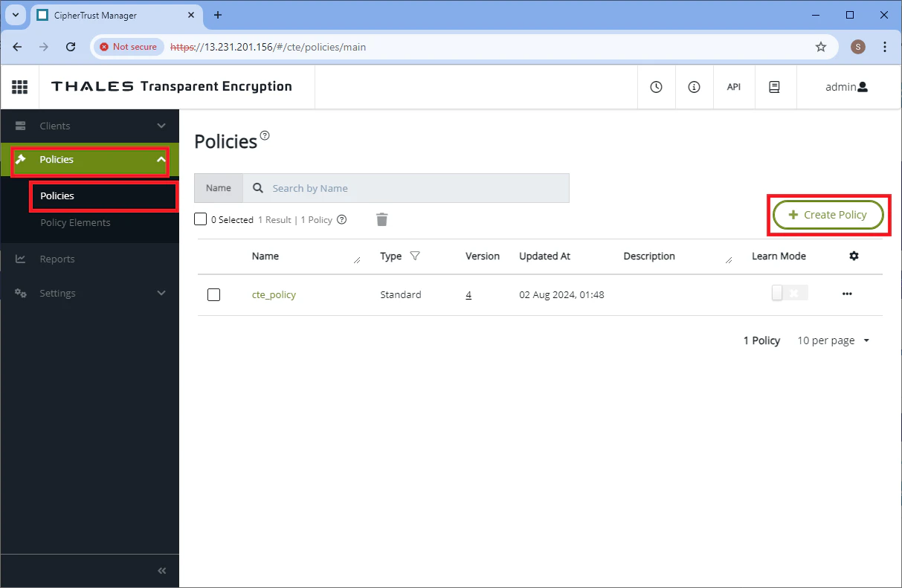Click the Create Policy button
This screenshot has width=902, height=588.
(x=828, y=215)
